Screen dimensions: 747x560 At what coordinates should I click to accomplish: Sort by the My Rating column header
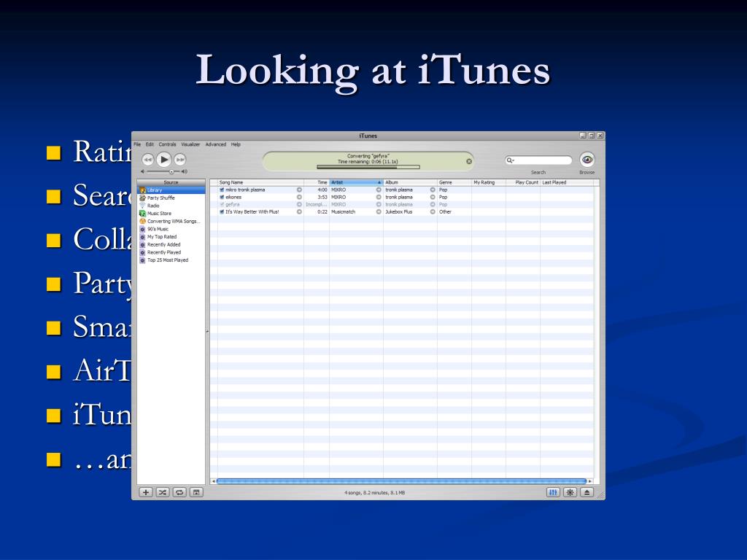pyautogui.click(x=489, y=182)
